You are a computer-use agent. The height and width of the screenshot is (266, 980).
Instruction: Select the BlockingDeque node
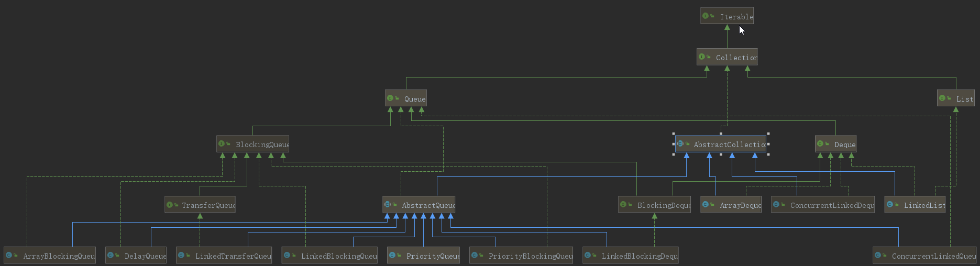click(655, 205)
